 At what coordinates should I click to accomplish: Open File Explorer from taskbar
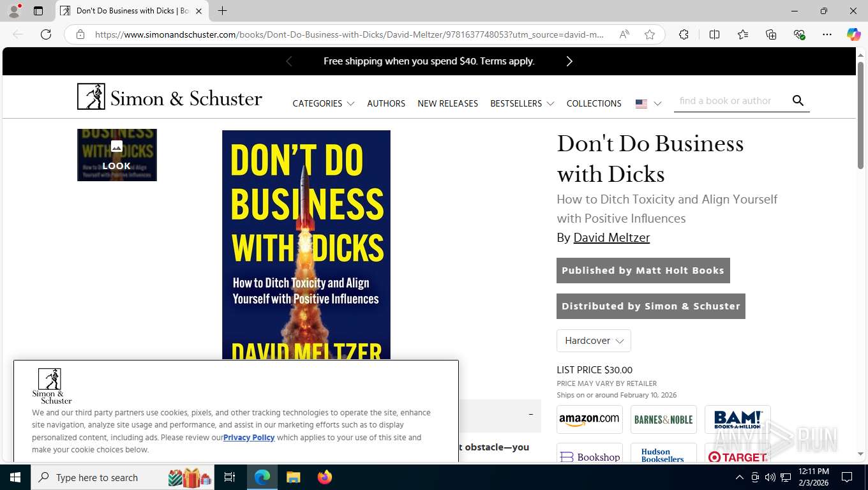pyautogui.click(x=293, y=477)
